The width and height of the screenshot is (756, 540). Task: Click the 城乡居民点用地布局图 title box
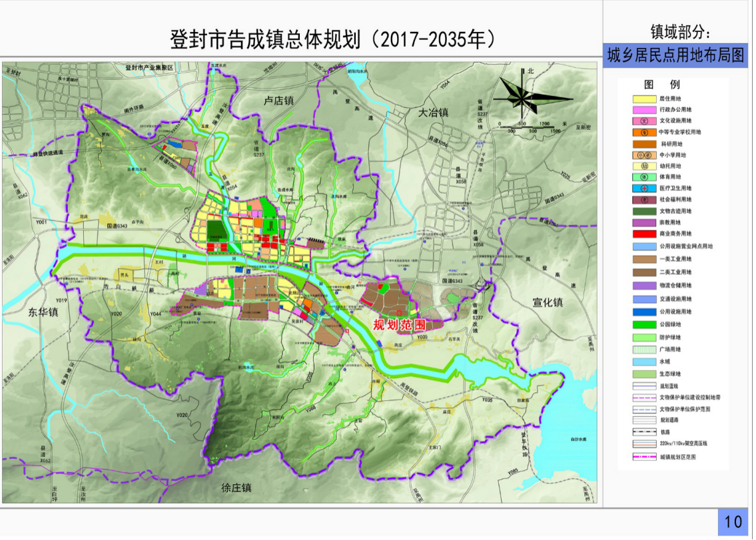click(675, 57)
